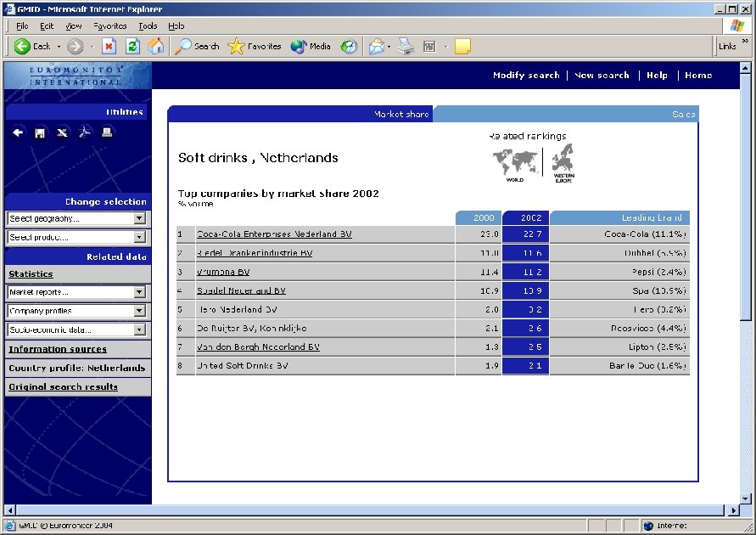This screenshot has width=756, height=535.
Task: Open the Media panel icon
Action: coord(298,46)
